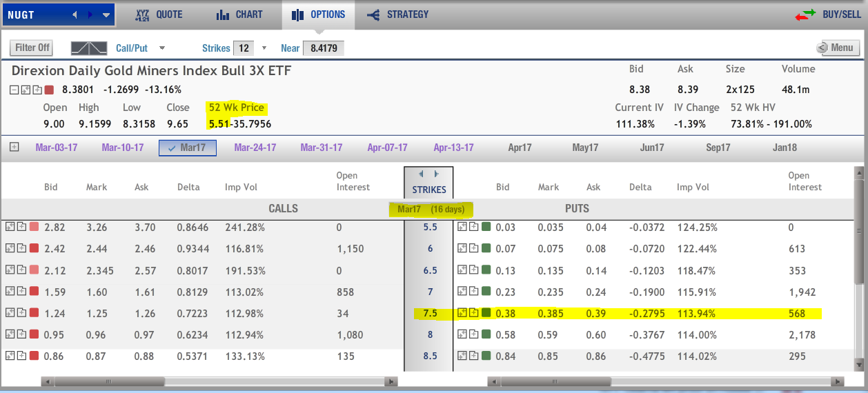Toggle the Filter Off button

point(32,48)
